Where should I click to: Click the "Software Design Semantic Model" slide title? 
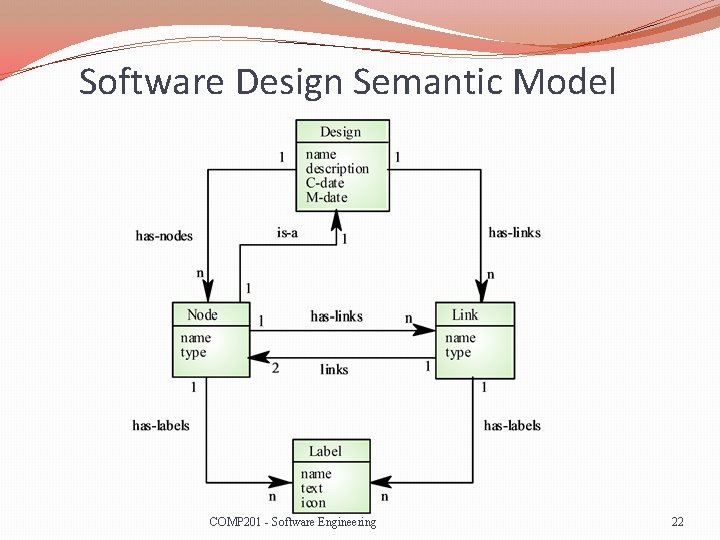click(x=347, y=81)
